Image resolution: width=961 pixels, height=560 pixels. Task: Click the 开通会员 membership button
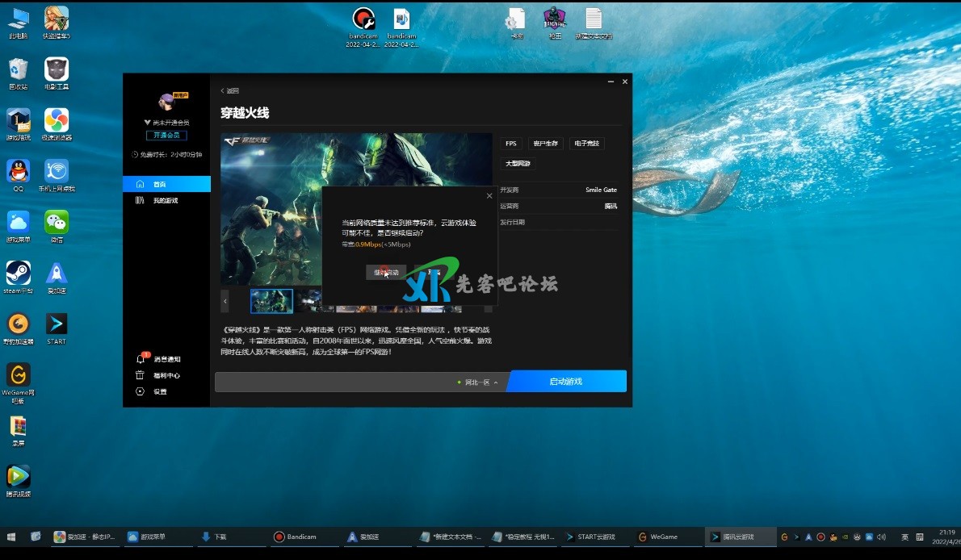[x=166, y=135]
